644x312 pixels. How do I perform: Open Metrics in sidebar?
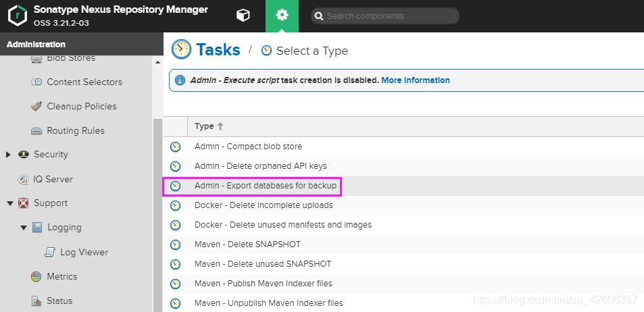point(62,276)
